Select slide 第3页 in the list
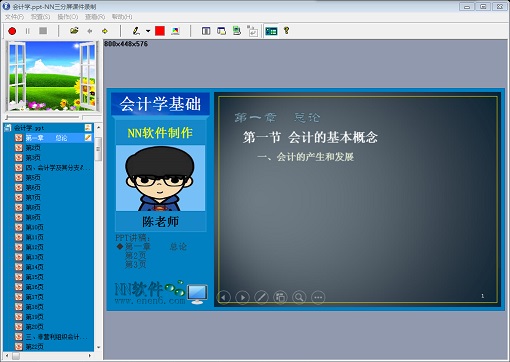Image resolution: width=510 pixels, height=362 pixels. [x=33, y=158]
